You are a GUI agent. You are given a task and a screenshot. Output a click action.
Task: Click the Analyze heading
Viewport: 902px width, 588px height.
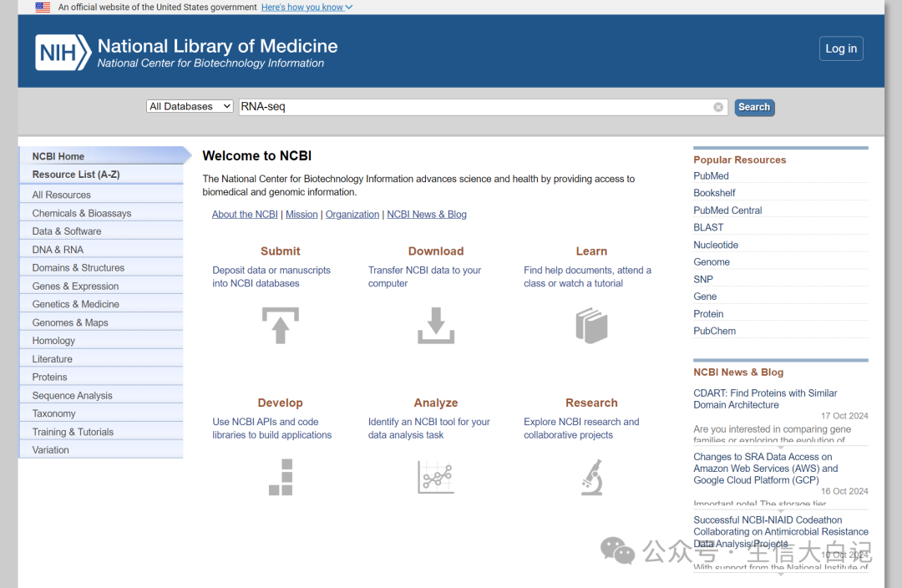[x=436, y=403]
